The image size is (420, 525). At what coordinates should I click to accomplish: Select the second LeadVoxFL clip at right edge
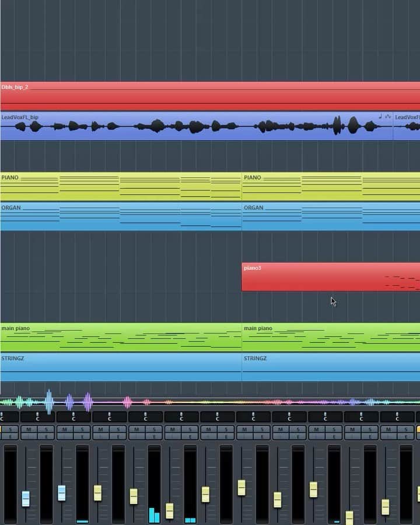click(x=407, y=126)
